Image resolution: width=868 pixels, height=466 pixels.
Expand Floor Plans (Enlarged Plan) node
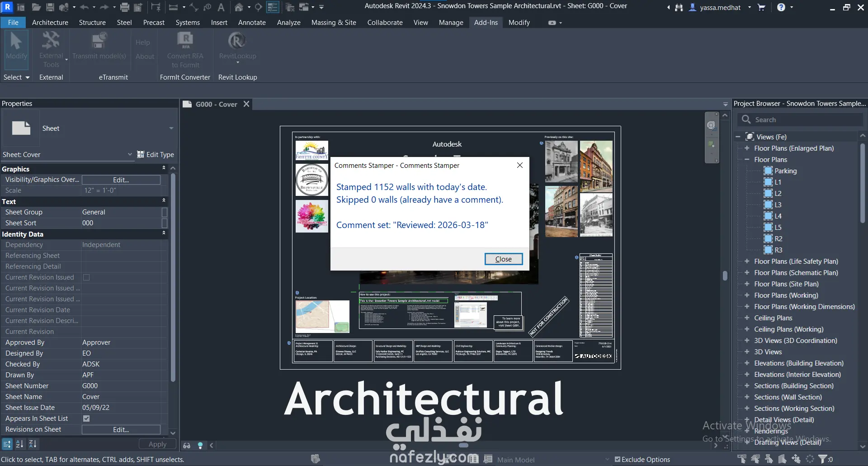[747, 148]
